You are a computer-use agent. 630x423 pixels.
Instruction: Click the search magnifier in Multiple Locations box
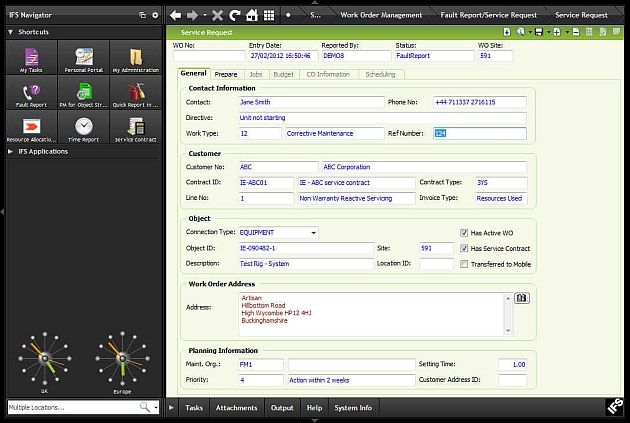(x=145, y=407)
